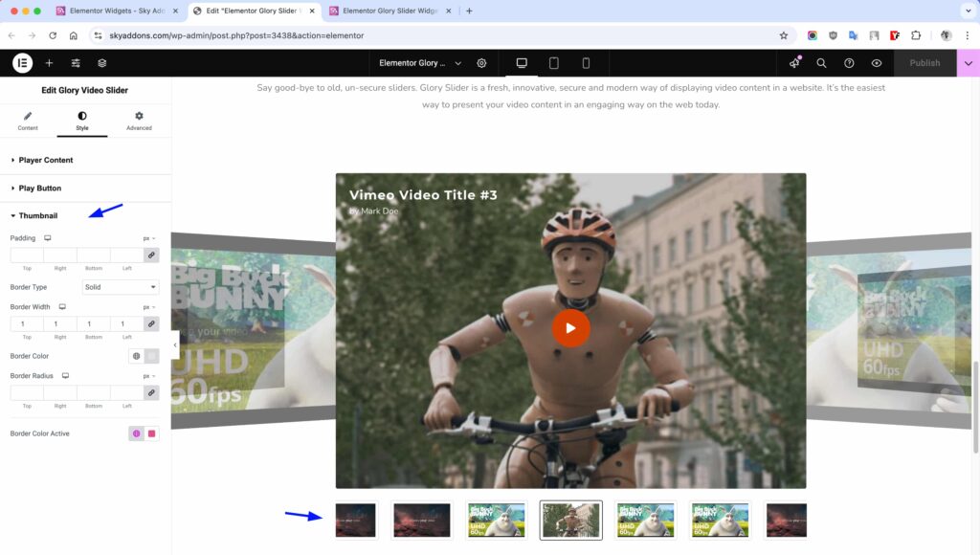Change Padding unit px dropdown
Viewport: 980px width, 555px height.
click(x=148, y=238)
